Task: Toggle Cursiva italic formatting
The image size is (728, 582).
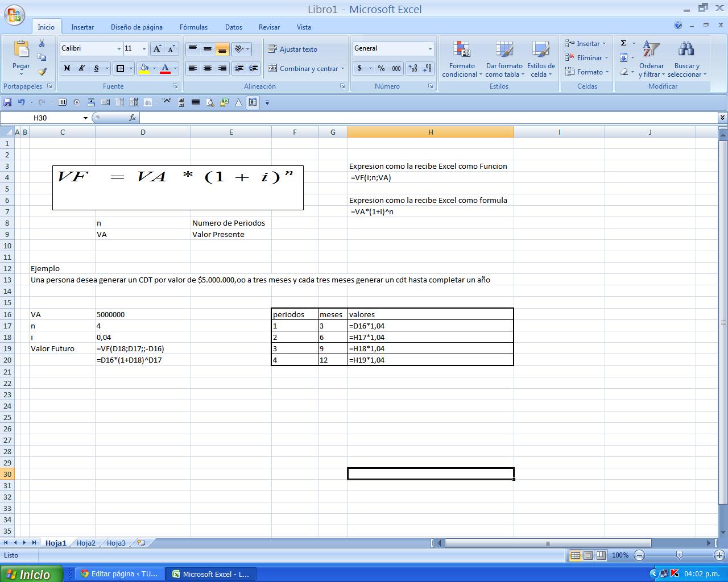Action: point(82,68)
